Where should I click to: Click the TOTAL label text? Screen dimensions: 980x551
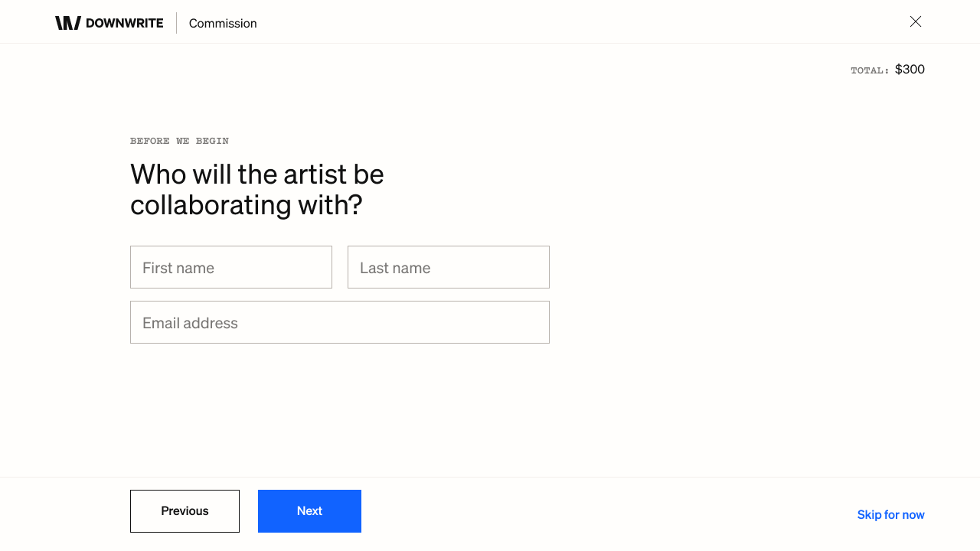pos(870,70)
